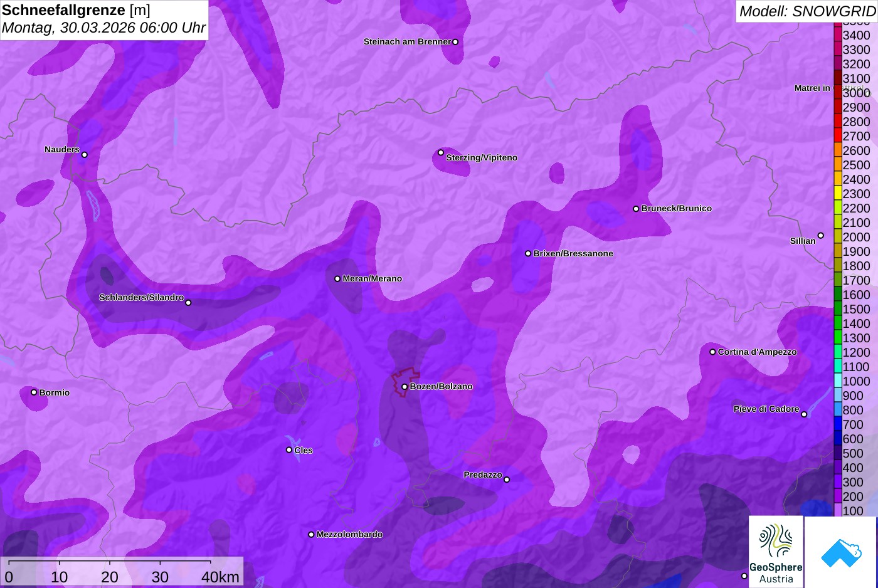
Task: Pick the cyan 1000 legend color swatch
Action: click(838, 381)
